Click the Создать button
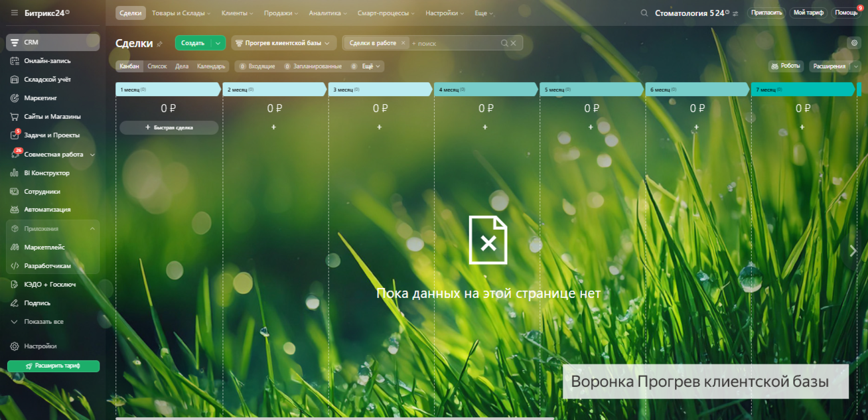Image resolution: width=868 pixels, height=420 pixels. tap(193, 43)
